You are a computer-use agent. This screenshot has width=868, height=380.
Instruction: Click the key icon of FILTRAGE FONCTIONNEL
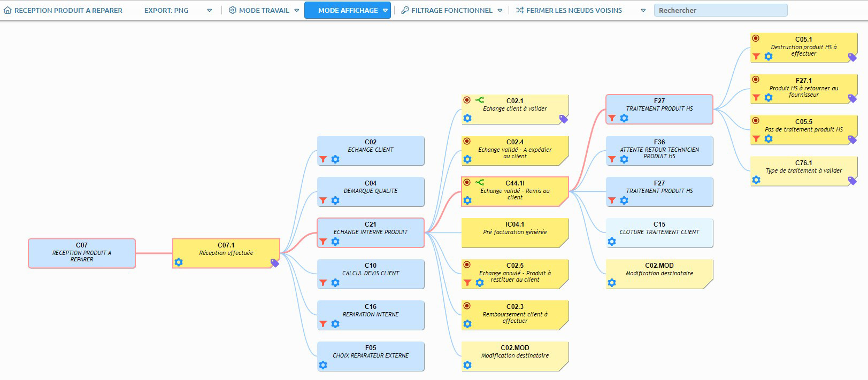(x=405, y=10)
